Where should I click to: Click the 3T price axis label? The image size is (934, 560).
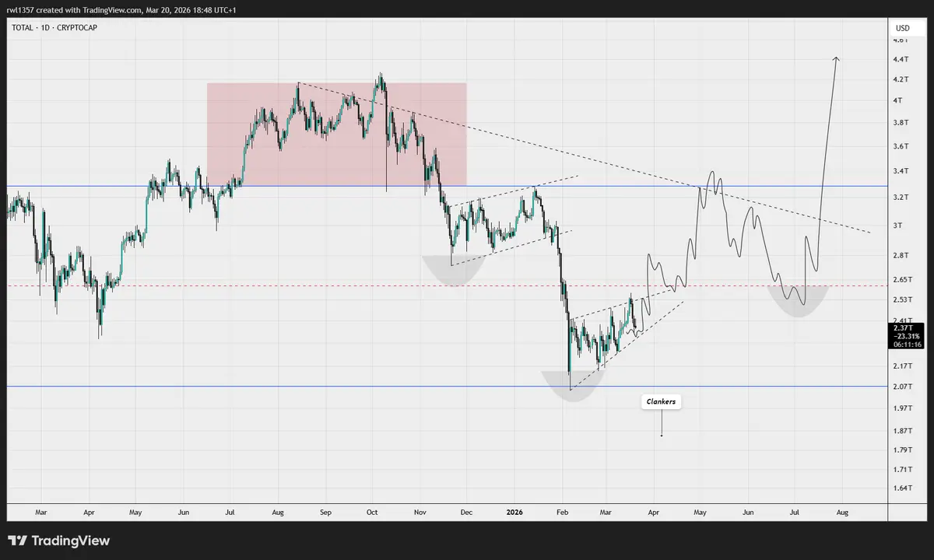898,226
